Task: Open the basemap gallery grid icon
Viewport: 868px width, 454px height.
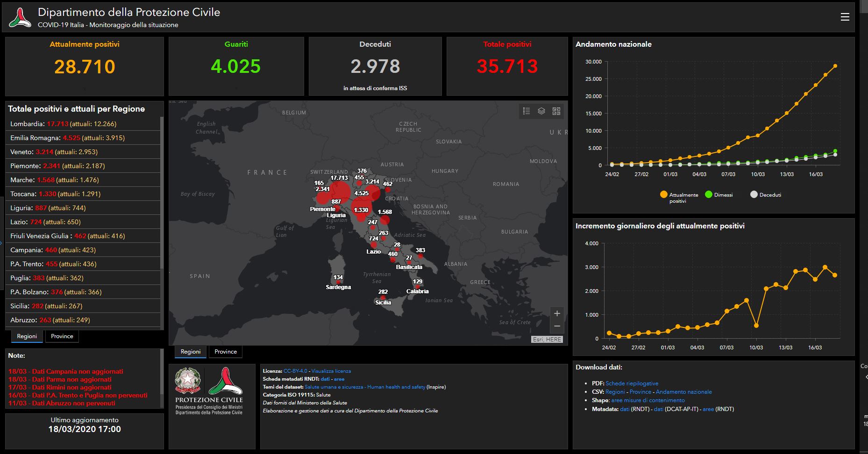Action: pos(556,111)
